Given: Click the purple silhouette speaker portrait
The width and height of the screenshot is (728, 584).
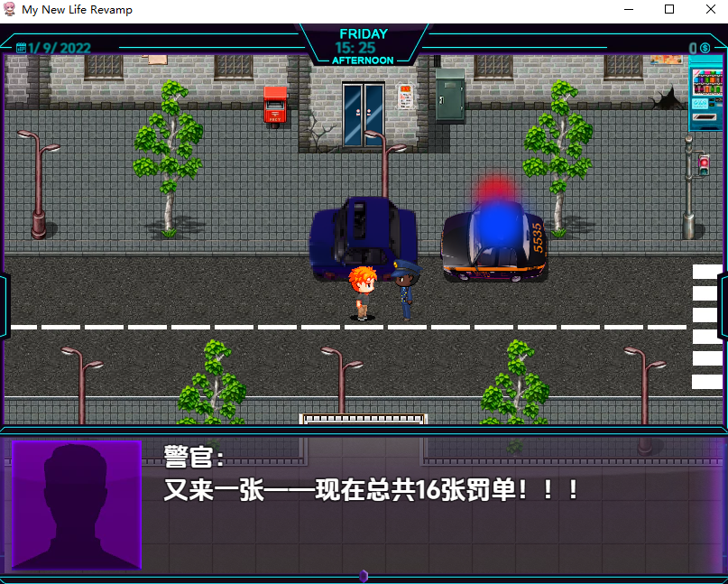Looking at the screenshot, I should tap(77, 505).
